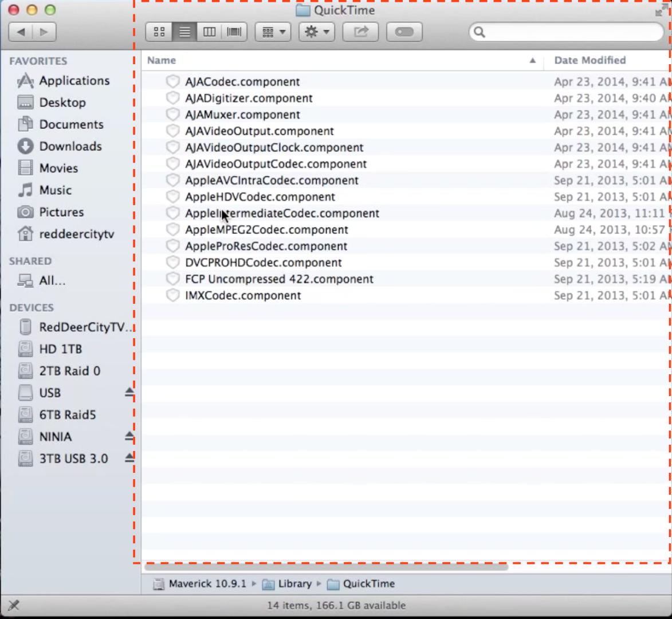The width and height of the screenshot is (672, 619).
Task: Click the plugin icon beside AJACodec.component
Action: (172, 81)
